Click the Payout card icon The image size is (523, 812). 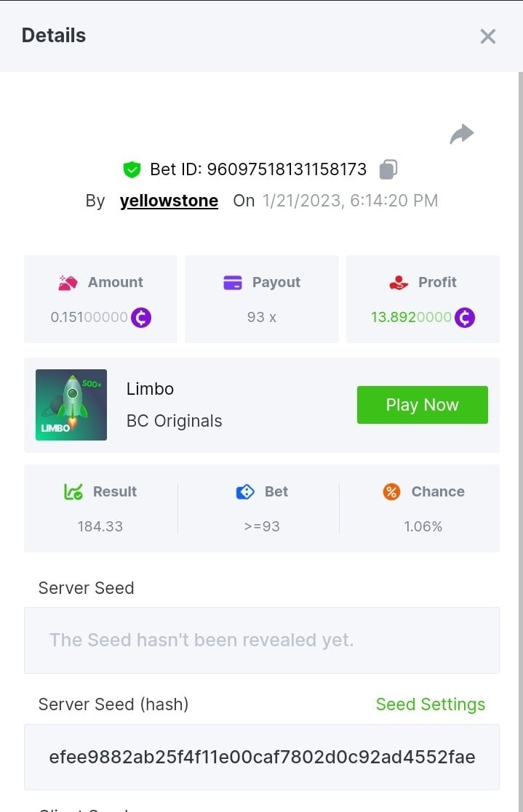(x=233, y=283)
